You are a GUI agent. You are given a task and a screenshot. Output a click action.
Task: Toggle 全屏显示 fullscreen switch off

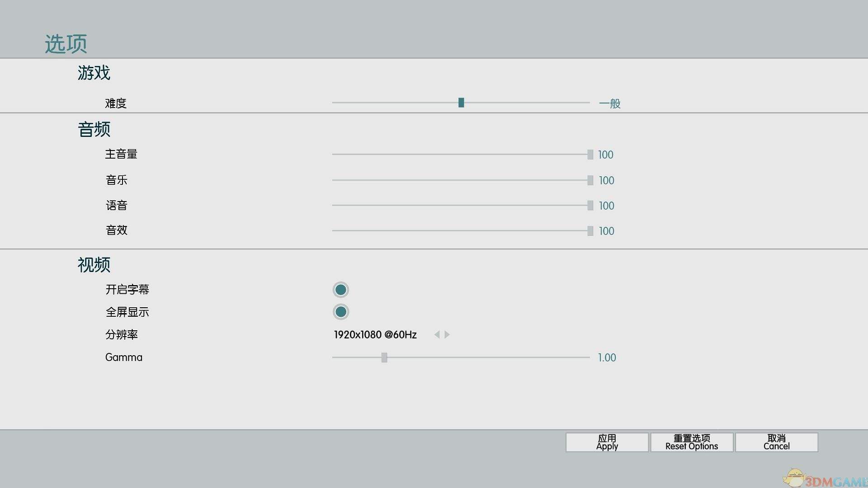pyautogui.click(x=340, y=312)
